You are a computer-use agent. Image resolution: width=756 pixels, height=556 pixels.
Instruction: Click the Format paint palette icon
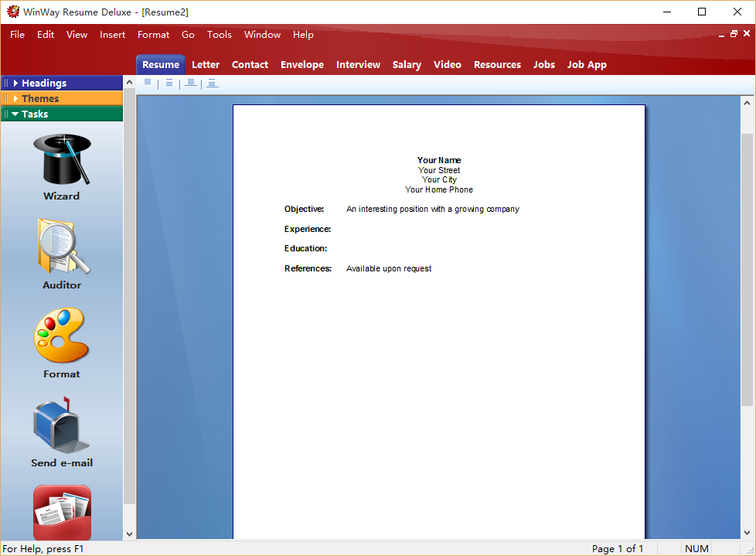pyautogui.click(x=62, y=336)
